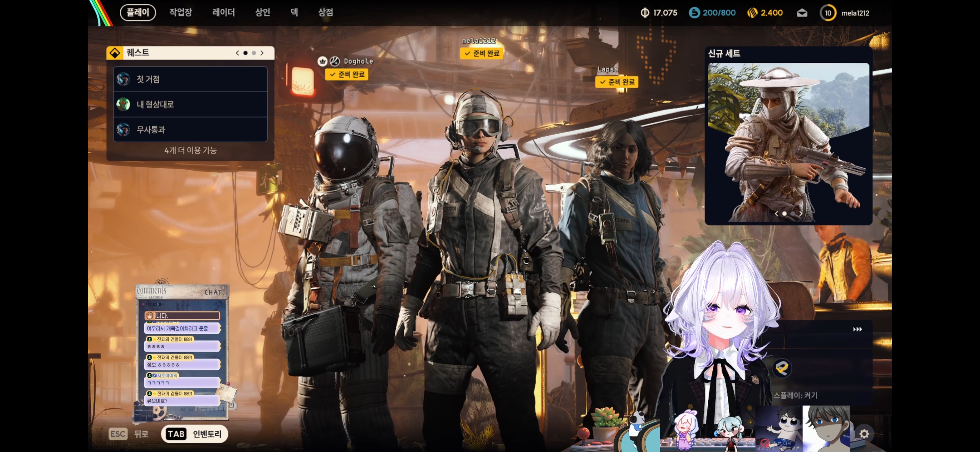980x452 pixels.
Task: Click the 신규 세트 heading
Action: click(x=724, y=54)
